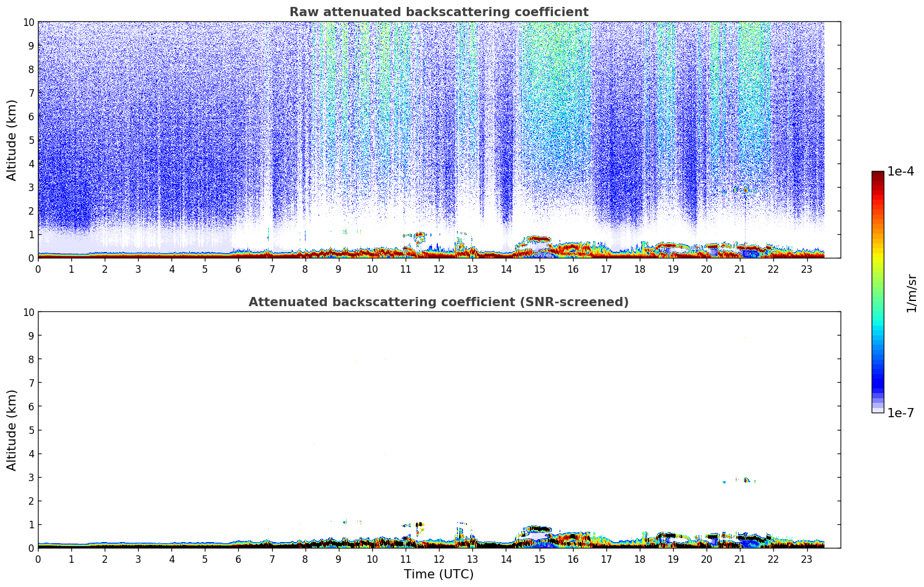Click the "Attenuated backscattering coefficient (SNR-screened)" title
The height and width of the screenshot is (587, 924).
(x=438, y=302)
